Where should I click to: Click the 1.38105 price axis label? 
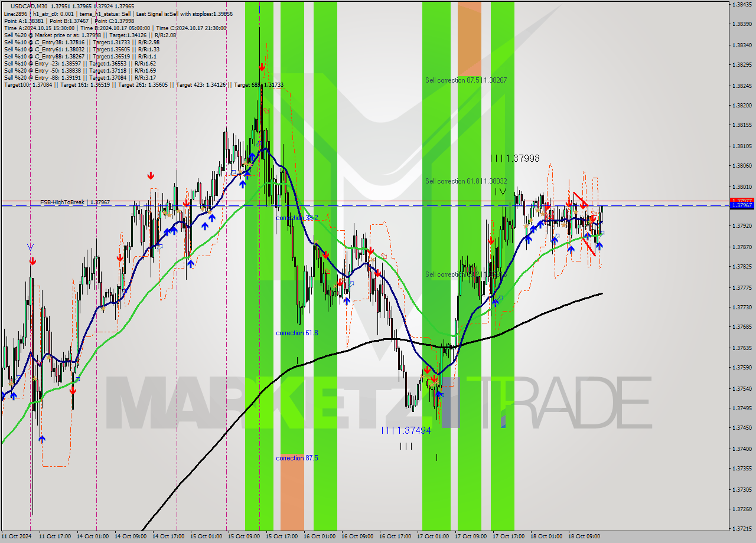tap(741, 146)
